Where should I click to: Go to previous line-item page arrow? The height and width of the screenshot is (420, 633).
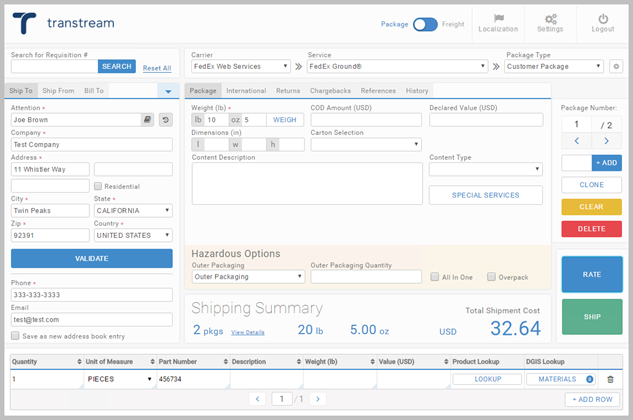[258, 399]
